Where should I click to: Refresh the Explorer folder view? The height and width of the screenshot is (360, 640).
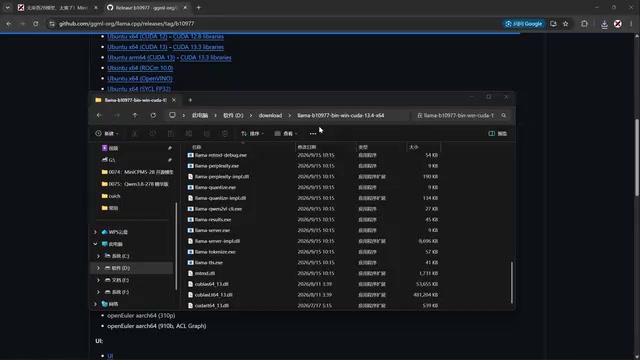pyautogui.click(x=153, y=116)
